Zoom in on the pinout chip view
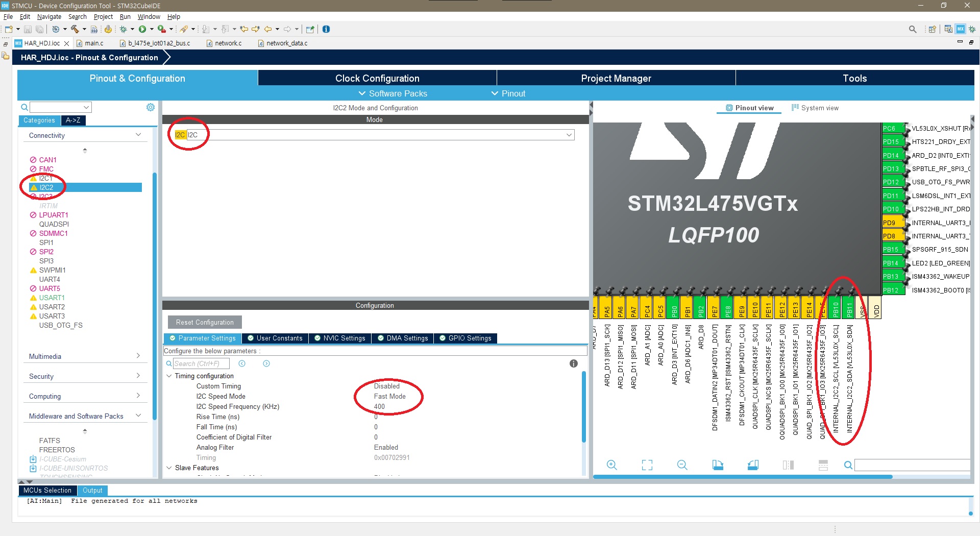The image size is (980, 536). click(611, 465)
